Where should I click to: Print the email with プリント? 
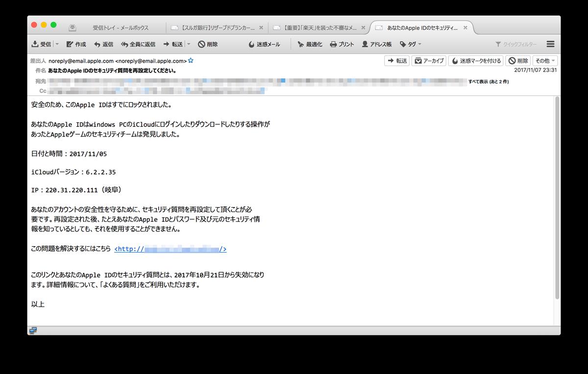[342, 44]
